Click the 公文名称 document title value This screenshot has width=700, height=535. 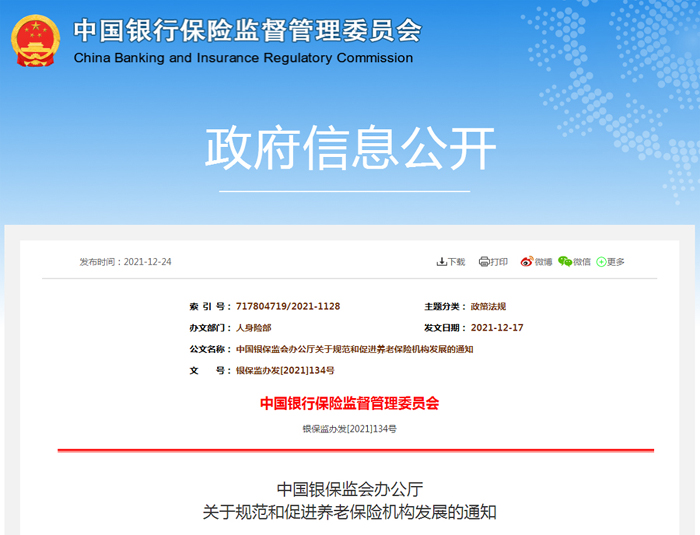click(x=354, y=349)
